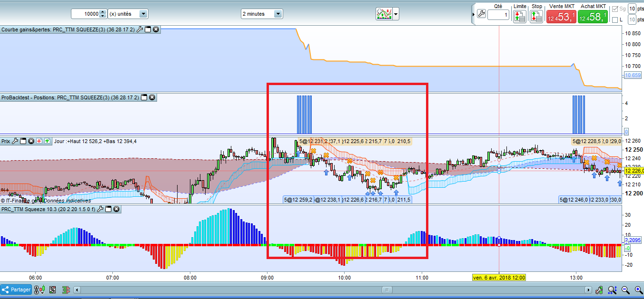Click the horizontal scrollbar thumb
The width and height of the screenshot is (644, 299).
(x=386, y=290)
